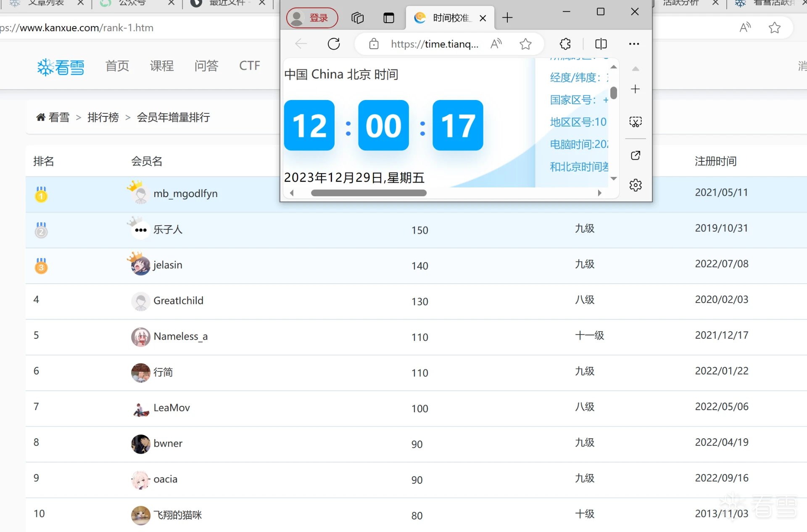Open the 排行榜 breadcrumb link
This screenshot has width=807, height=532.
pos(103,117)
